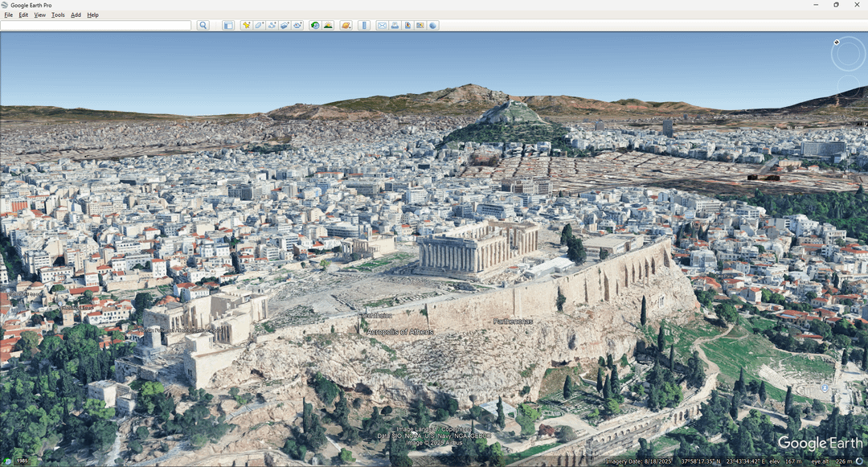Select the Add Polygon tool

point(259,26)
